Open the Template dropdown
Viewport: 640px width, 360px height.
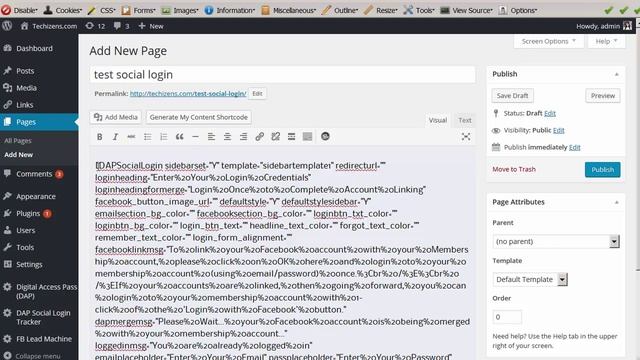[530, 280]
